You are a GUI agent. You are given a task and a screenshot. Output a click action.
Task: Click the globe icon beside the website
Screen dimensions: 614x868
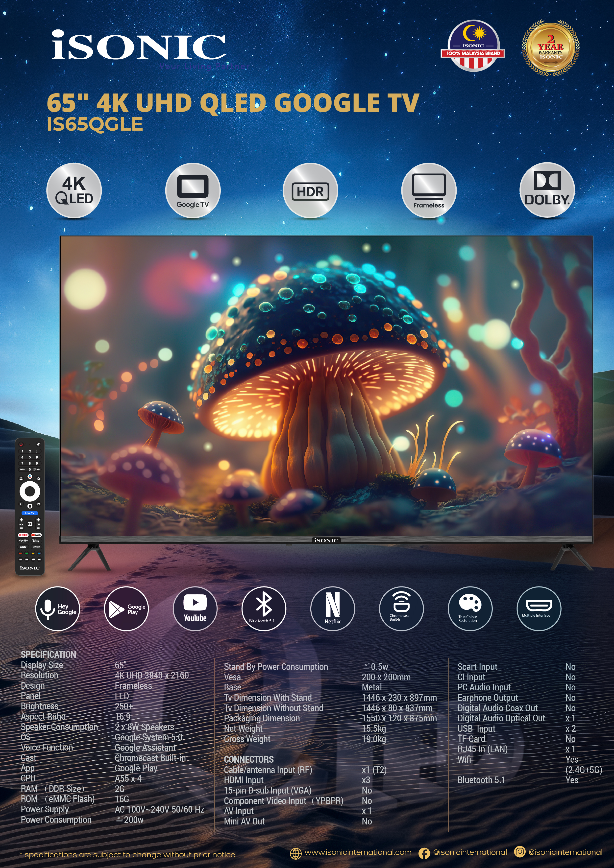295,853
